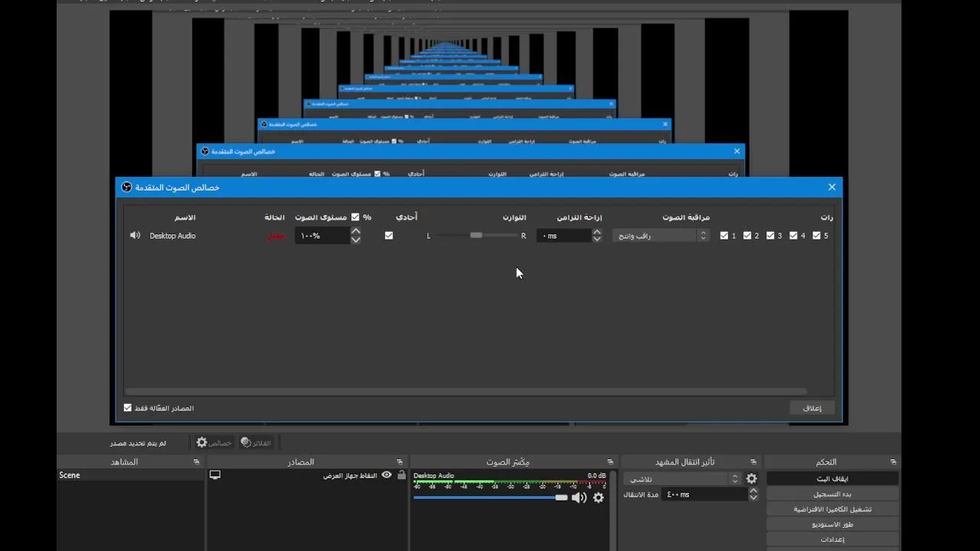980x551 pixels.
Task: Click 'التوازن' column header
Action: 514,217
